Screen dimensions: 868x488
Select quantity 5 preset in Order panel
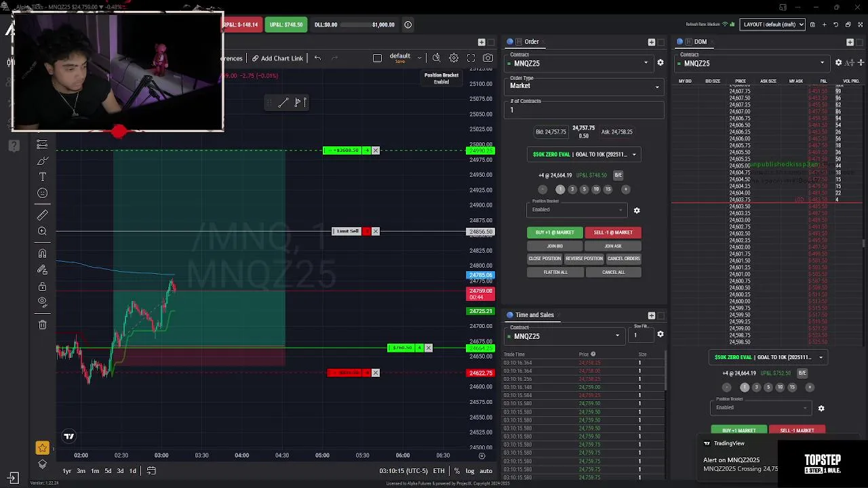[x=584, y=190]
